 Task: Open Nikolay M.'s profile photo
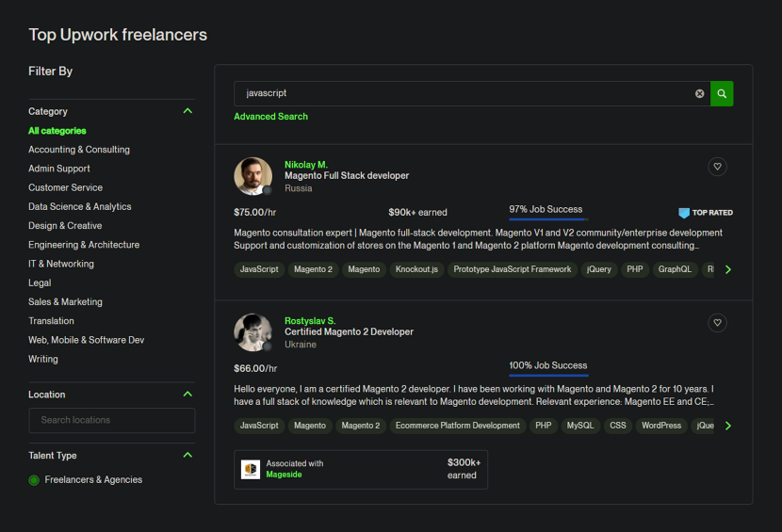click(253, 176)
